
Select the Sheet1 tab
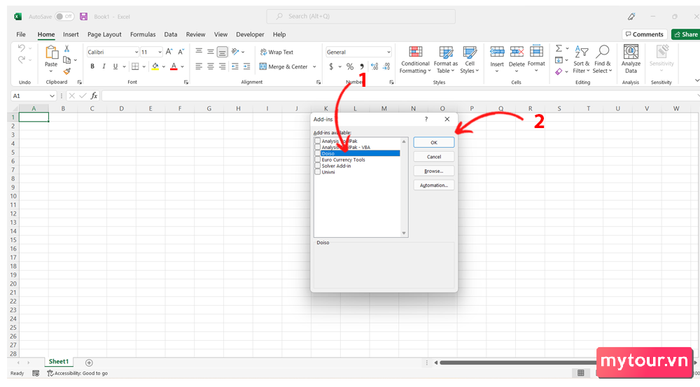pos(59,362)
